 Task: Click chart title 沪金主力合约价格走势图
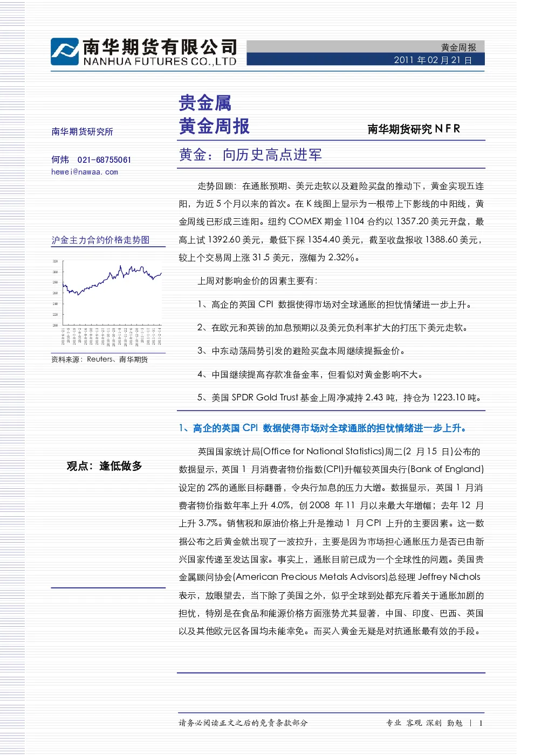tap(100, 240)
